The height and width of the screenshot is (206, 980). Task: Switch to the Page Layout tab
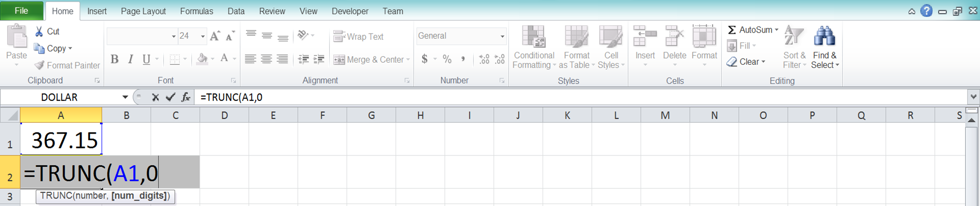click(x=143, y=11)
